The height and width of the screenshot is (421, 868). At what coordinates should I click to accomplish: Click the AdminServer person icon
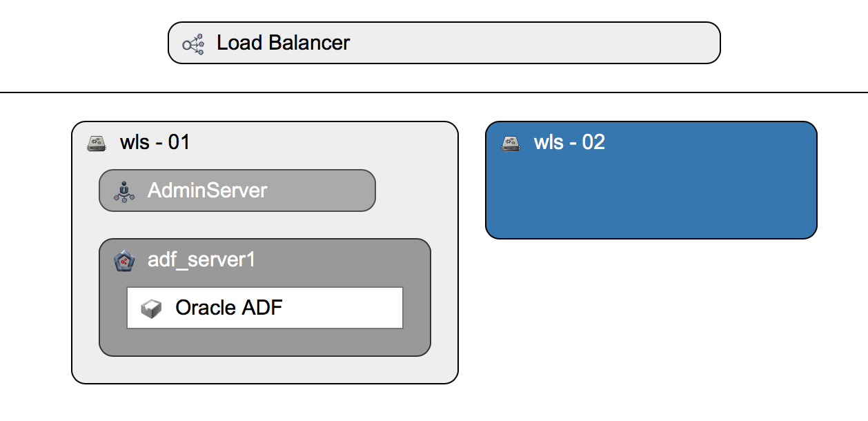tap(124, 190)
